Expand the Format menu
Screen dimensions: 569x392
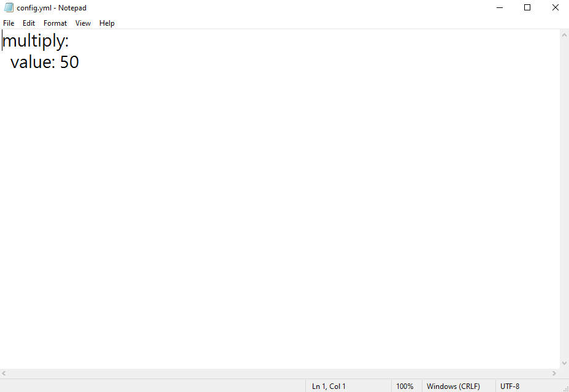point(55,23)
